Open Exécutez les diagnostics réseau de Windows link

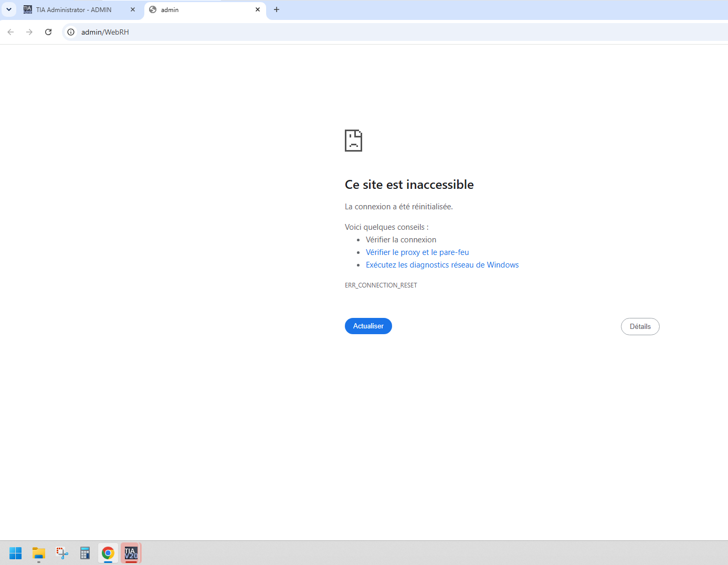click(x=442, y=265)
